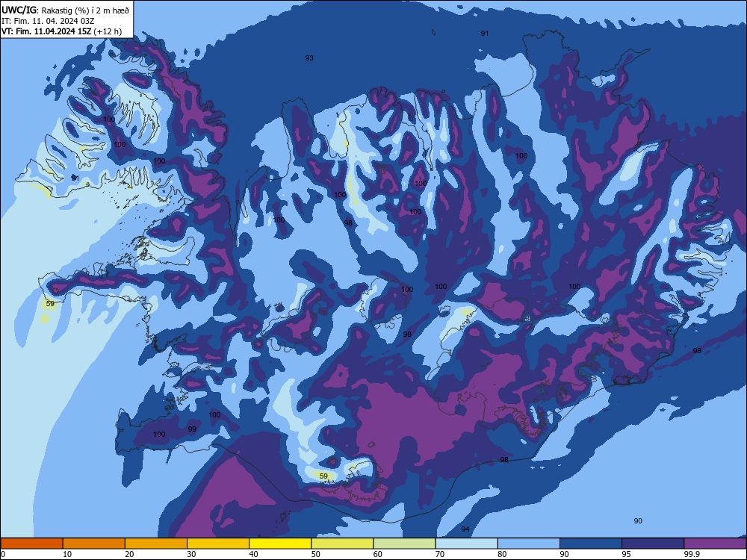Click the '10' legend tick label
Image resolution: width=747 pixels, height=560 pixels.
point(67,554)
